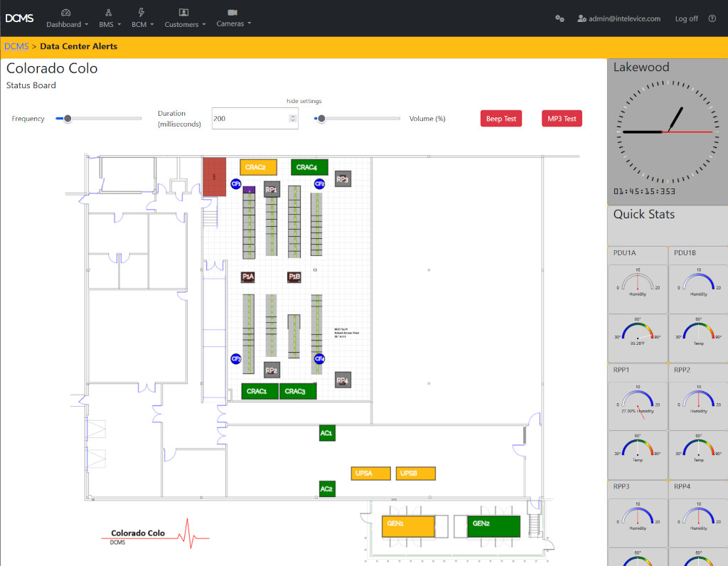Image resolution: width=728 pixels, height=566 pixels.
Task: Click the help question mark icon
Action: (x=713, y=18)
